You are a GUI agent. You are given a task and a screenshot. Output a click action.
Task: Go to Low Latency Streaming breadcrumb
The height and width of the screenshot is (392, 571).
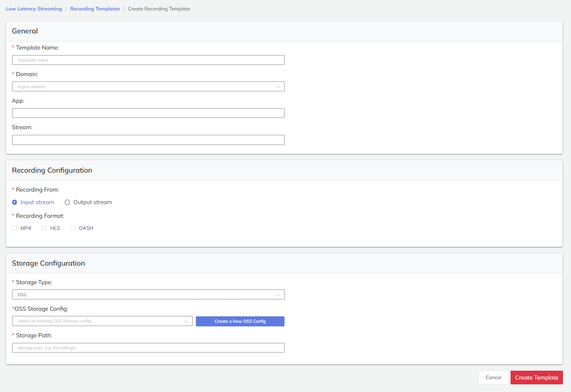[34, 9]
